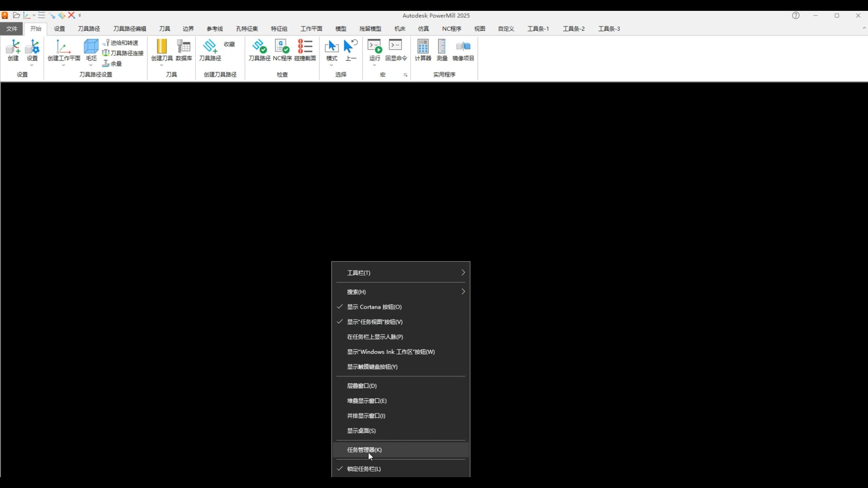Click the 创建工作平面 workplane icon
The height and width of the screenshot is (488, 868).
click(64, 47)
